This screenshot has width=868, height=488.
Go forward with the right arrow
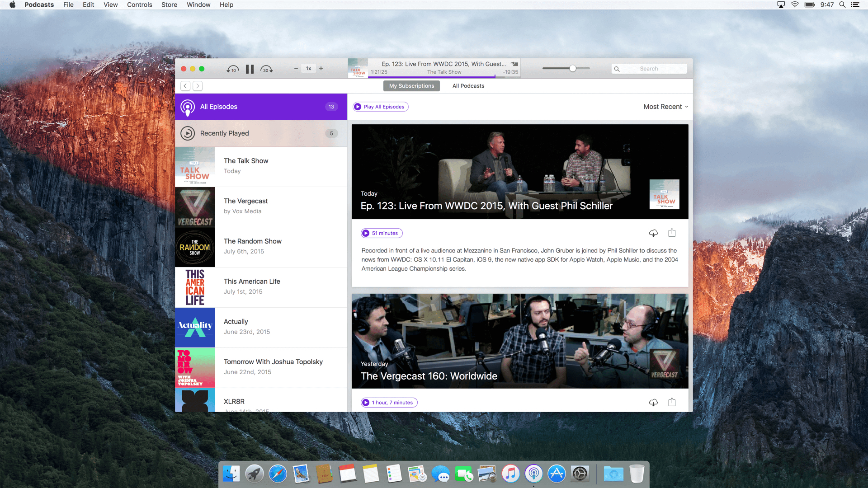tap(198, 86)
